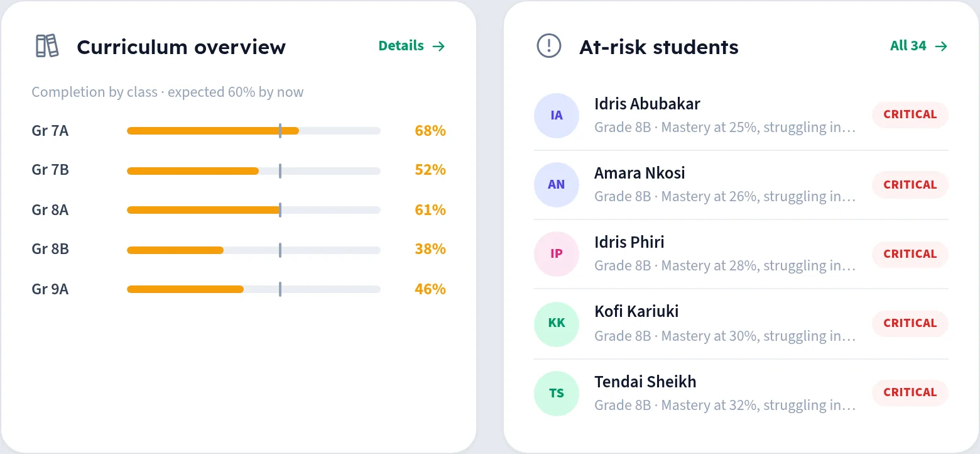This screenshot has width=980, height=454.
Task: Click the CRITICAL badge for Idris Abubakar
Action: click(910, 115)
